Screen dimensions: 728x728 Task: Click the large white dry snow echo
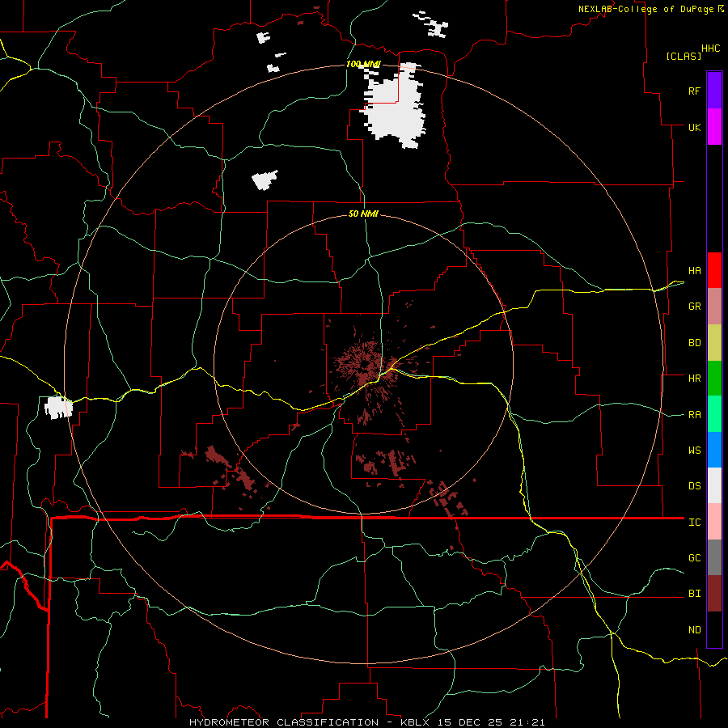pyautogui.click(x=394, y=107)
